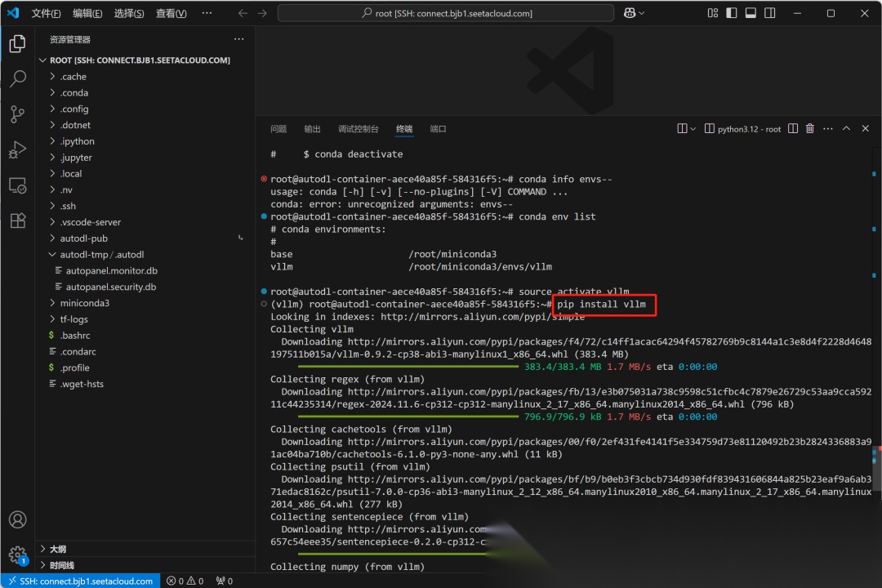Screen dimensions: 882x588
Task: Click the Copilot icon in title bar
Action: pos(630,13)
